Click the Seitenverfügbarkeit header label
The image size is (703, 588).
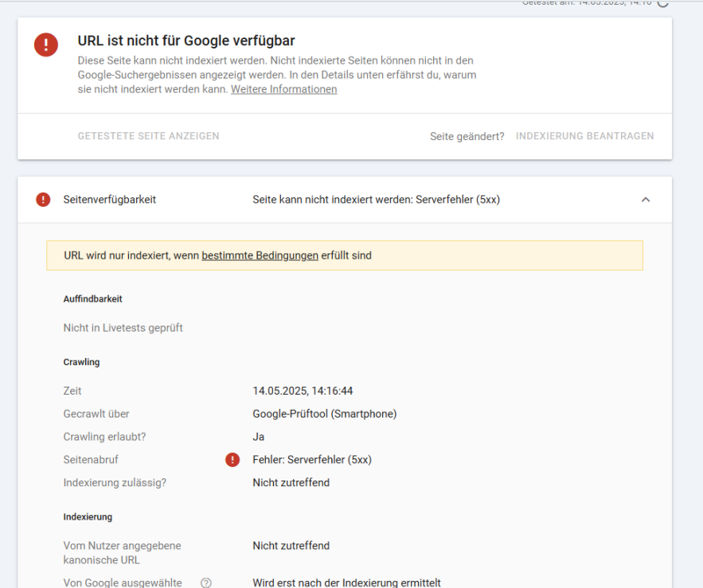point(110,200)
